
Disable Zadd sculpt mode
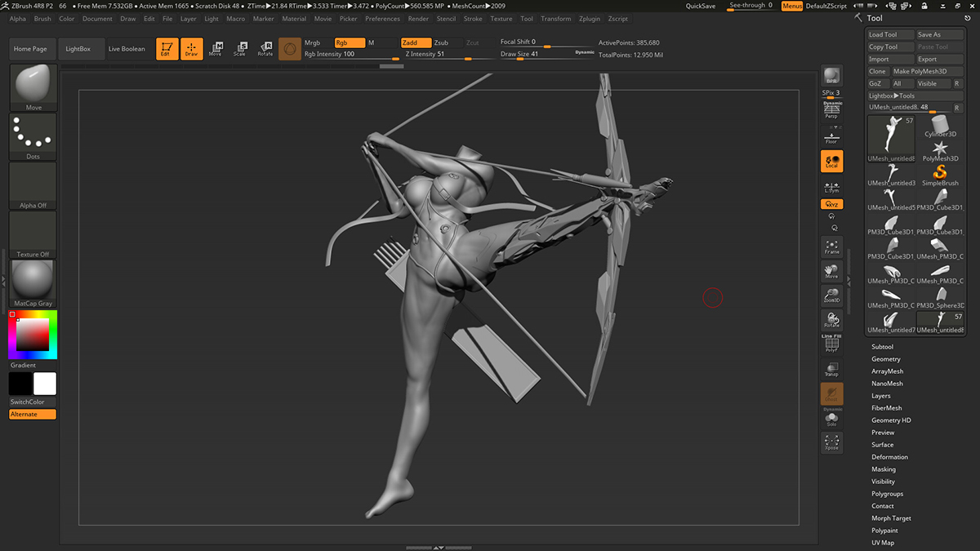(x=414, y=42)
